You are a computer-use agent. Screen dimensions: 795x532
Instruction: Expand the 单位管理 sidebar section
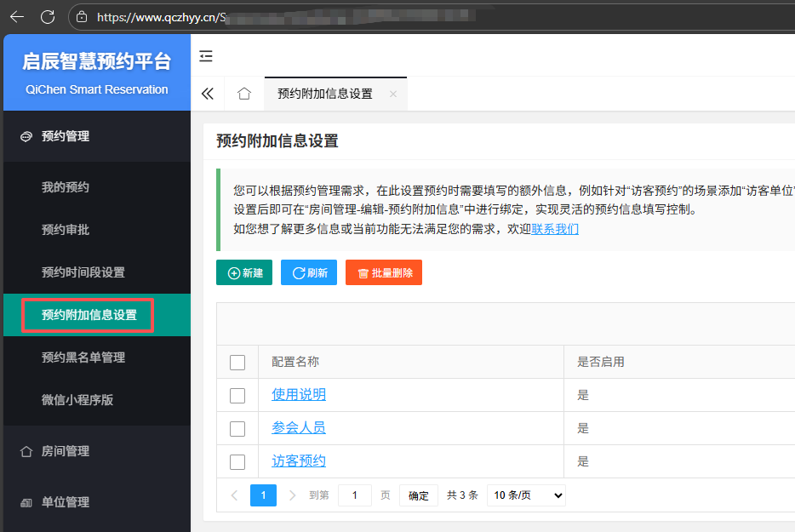pyautogui.click(x=66, y=502)
